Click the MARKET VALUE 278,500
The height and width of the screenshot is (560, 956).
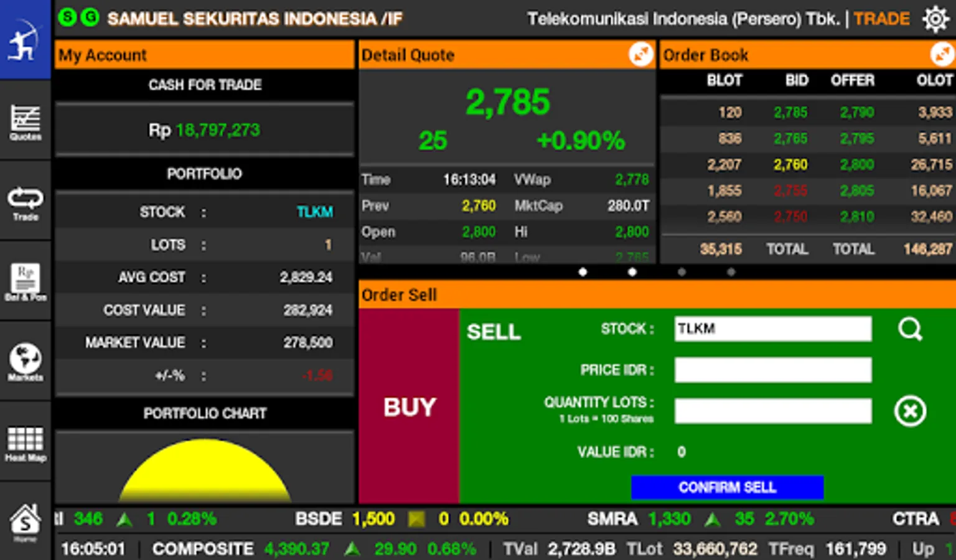pyautogui.click(x=308, y=342)
